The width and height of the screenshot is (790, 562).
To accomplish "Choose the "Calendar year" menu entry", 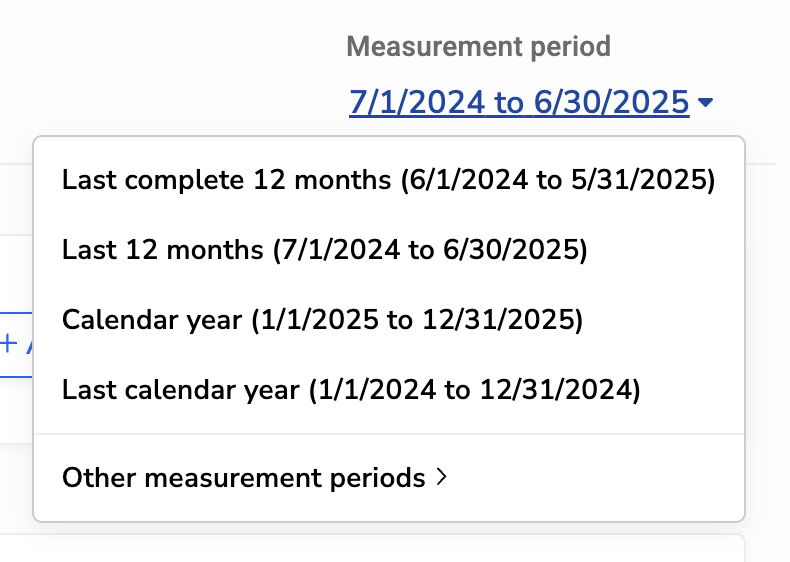I will (x=322, y=320).
